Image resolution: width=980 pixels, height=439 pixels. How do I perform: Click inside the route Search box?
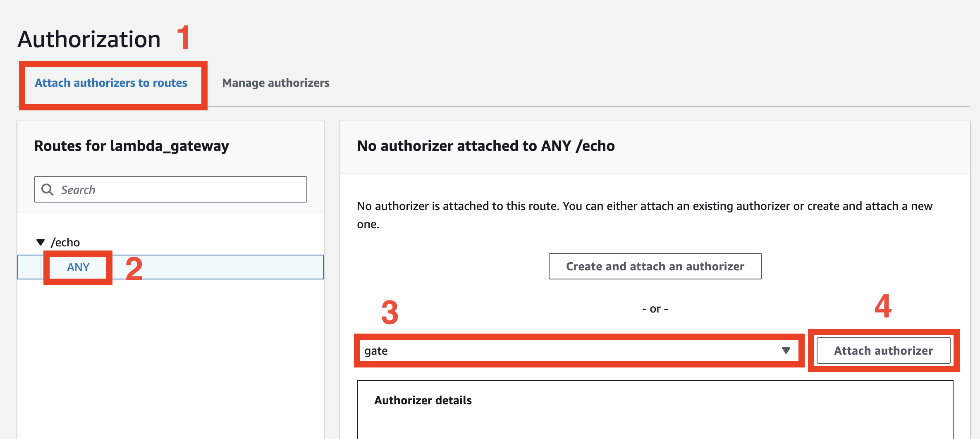click(x=165, y=189)
